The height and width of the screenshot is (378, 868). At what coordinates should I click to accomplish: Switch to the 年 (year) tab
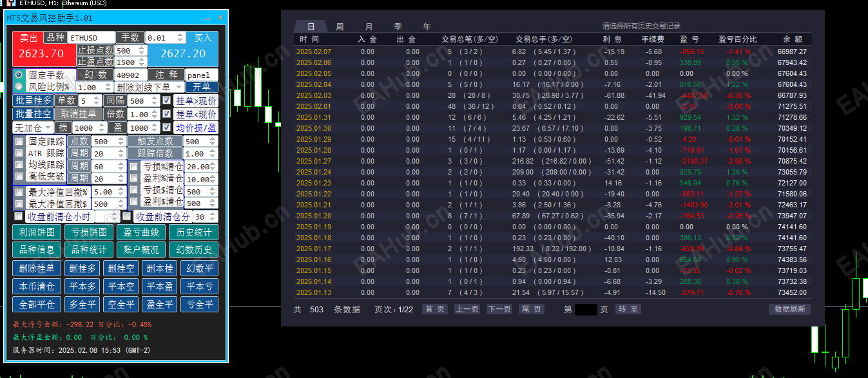(x=427, y=27)
